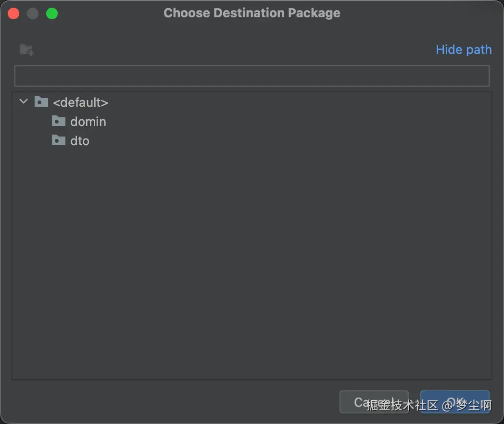The height and width of the screenshot is (424, 504).
Task: Select the <default> package label
Action: [x=80, y=102]
